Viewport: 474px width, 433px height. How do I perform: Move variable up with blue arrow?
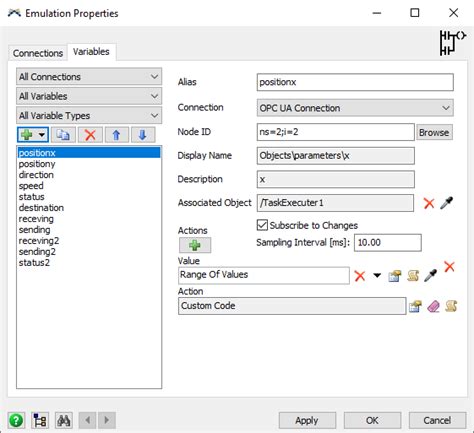(x=116, y=135)
